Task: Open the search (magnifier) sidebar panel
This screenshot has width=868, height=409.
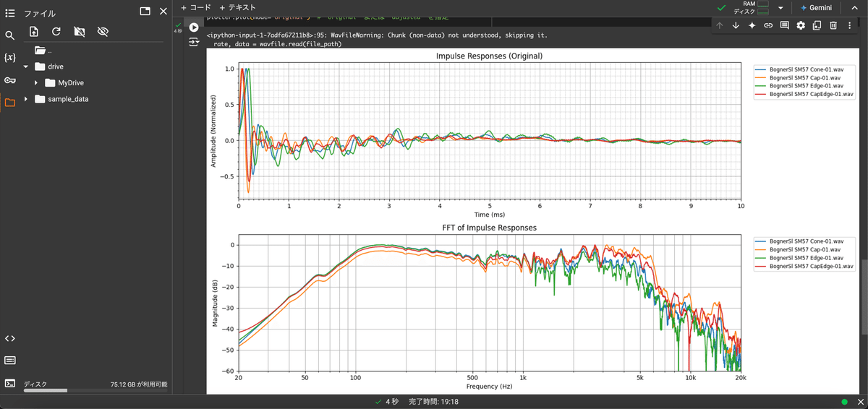Action: click(x=9, y=35)
